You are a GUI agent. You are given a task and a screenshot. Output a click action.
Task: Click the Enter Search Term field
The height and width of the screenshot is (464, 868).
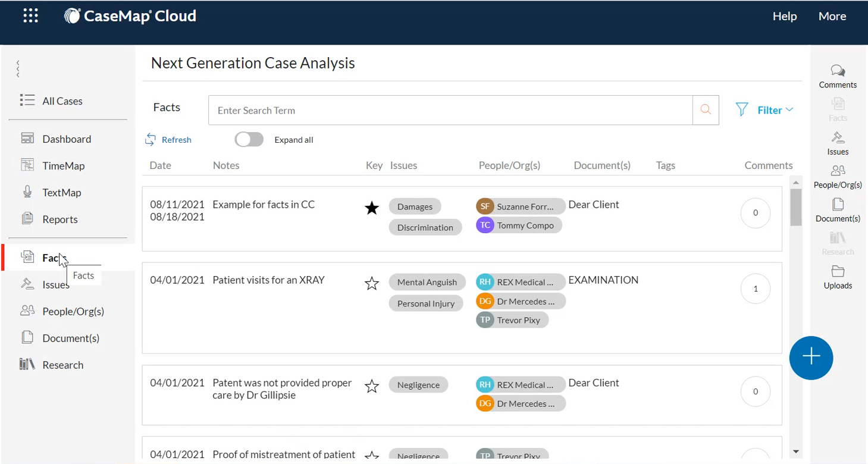pos(450,110)
